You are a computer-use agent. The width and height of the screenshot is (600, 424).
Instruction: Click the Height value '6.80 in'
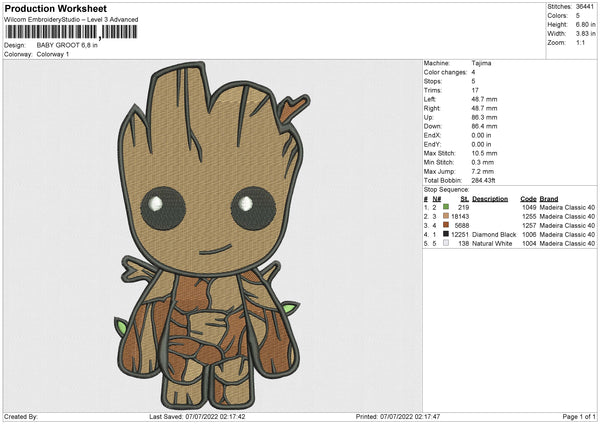pyautogui.click(x=585, y=24)
